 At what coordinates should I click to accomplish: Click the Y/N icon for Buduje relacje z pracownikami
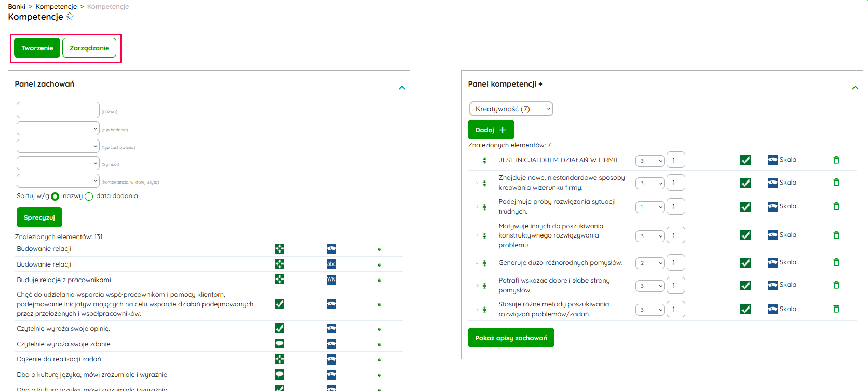click(331, 280)
